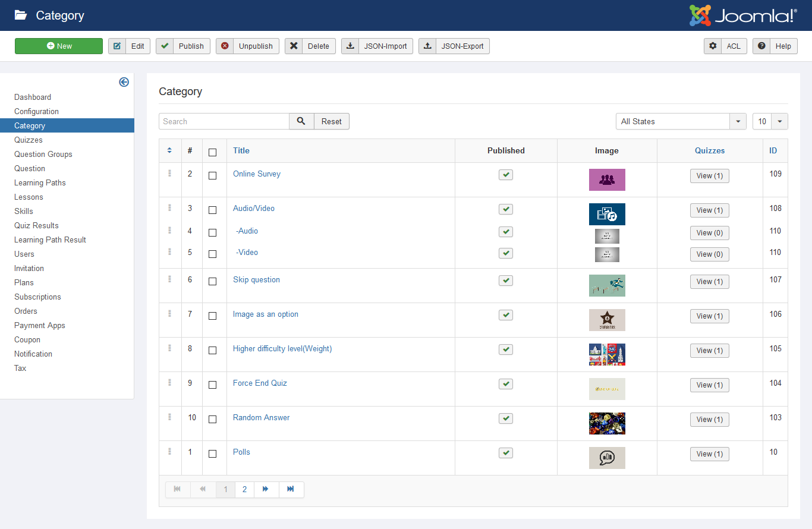
Task: Click the Audio/Video category thumbnail image
Action: click(607, 214)
